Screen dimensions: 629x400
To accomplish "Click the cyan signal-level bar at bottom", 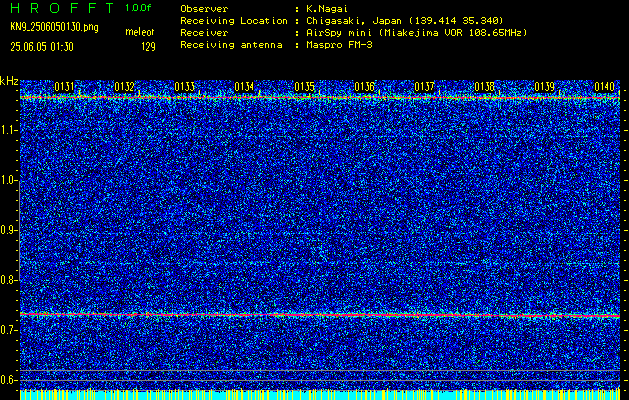I will click(320, 395).
